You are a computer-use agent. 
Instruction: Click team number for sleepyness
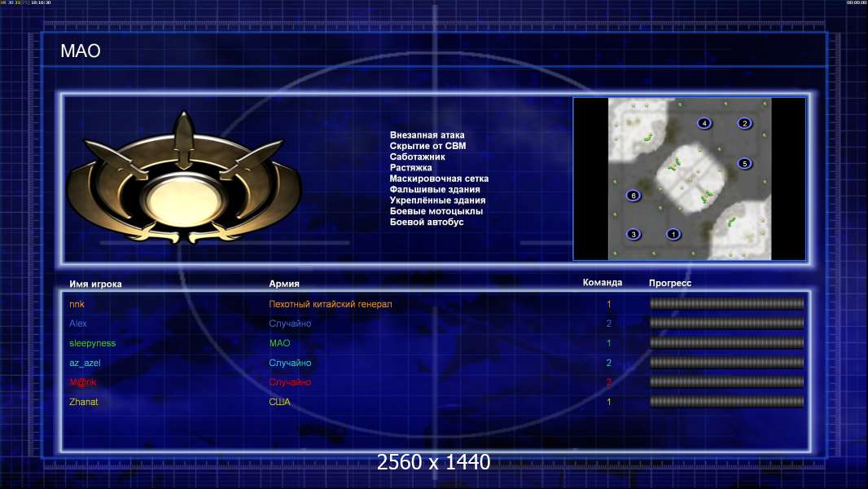point(609,343)
